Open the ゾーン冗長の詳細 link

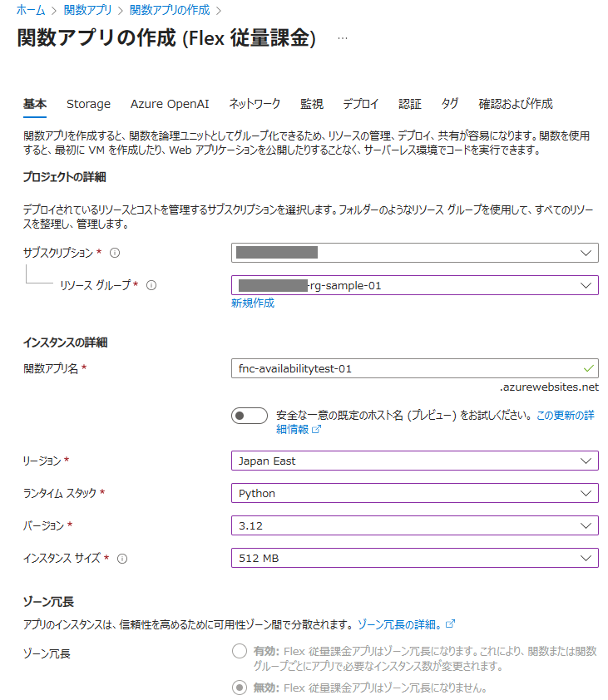tap(399, 624)
